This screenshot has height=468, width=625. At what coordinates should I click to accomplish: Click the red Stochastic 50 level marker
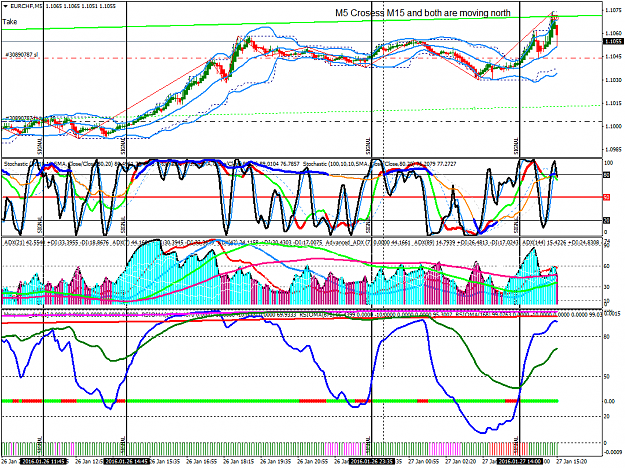pos(607,197)
